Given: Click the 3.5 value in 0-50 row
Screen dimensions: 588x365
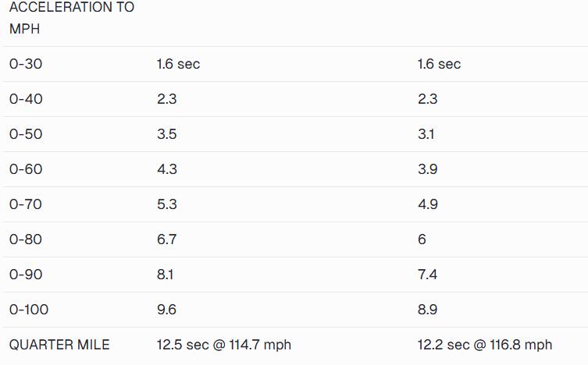Looking at the screenshot, I should [167, 134].
